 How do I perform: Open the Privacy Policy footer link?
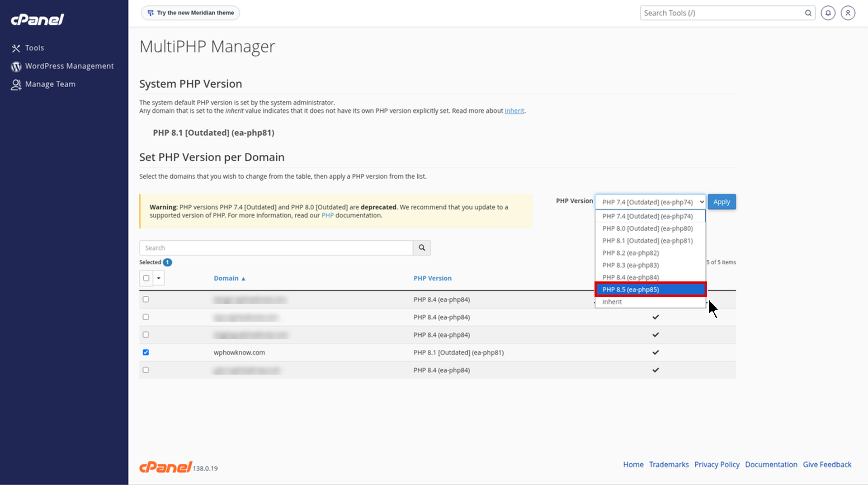coord(717,465)
